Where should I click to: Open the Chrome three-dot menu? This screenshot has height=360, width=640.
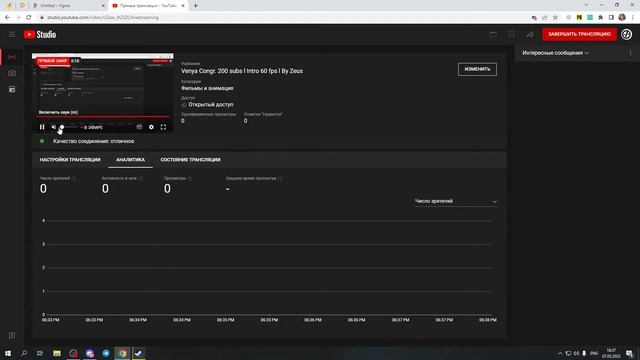[633, 18]
